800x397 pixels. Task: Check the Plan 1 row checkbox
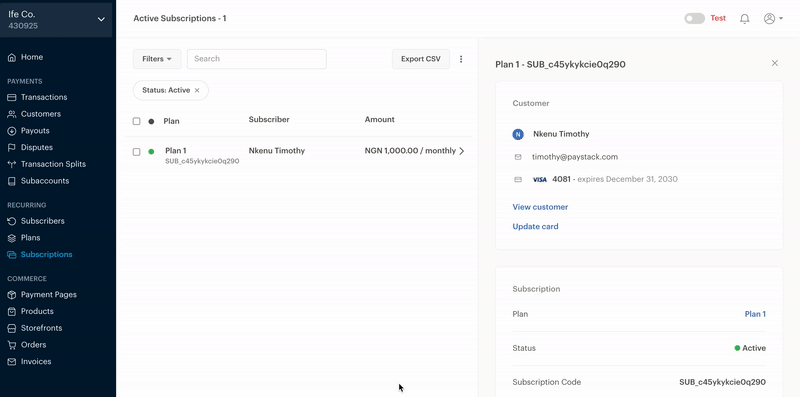pos(136,152)
